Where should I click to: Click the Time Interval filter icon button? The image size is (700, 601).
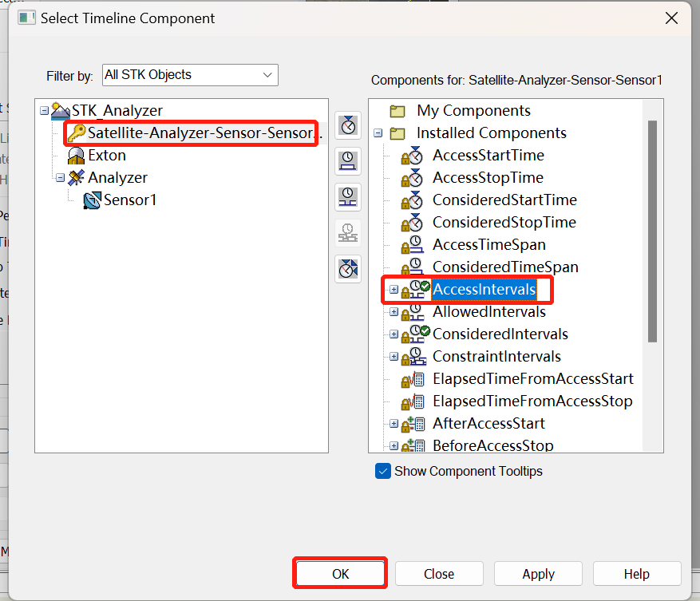pyautogui.click(x=348, y=161)
